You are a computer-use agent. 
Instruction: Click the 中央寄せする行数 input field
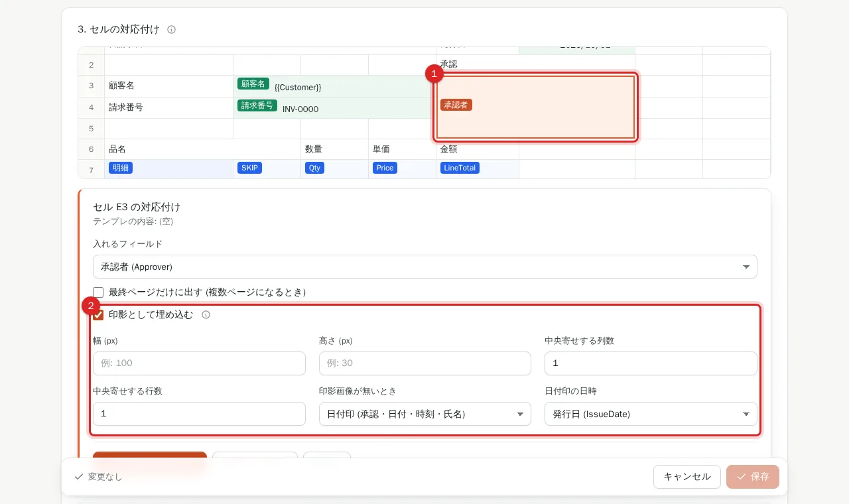click(x=199, y=414)
